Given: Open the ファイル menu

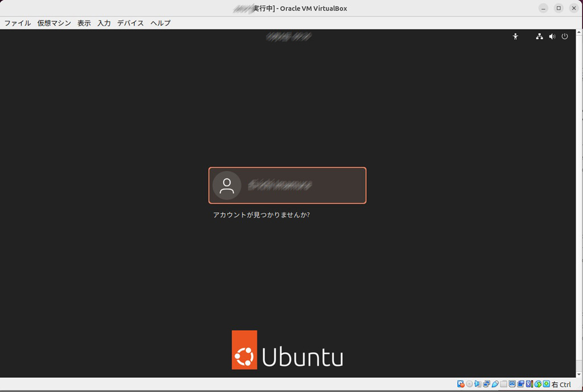Looking at the screenshot, I should click(x=18, y=23).
